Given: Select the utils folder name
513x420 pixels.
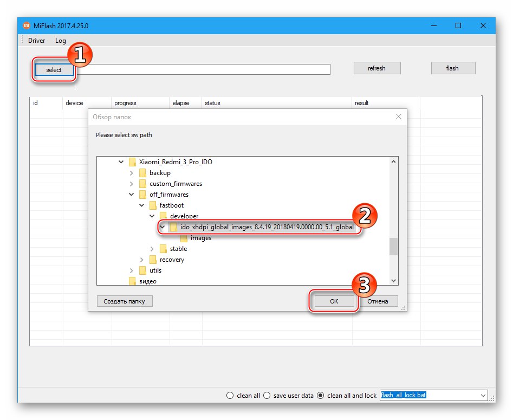Looking at the screenshot, I should point(155,270).
